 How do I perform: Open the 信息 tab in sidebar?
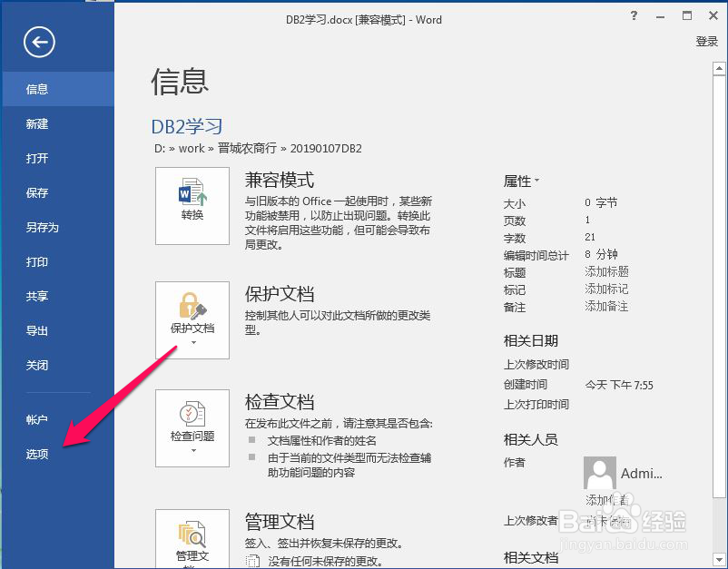click(58, 89)
